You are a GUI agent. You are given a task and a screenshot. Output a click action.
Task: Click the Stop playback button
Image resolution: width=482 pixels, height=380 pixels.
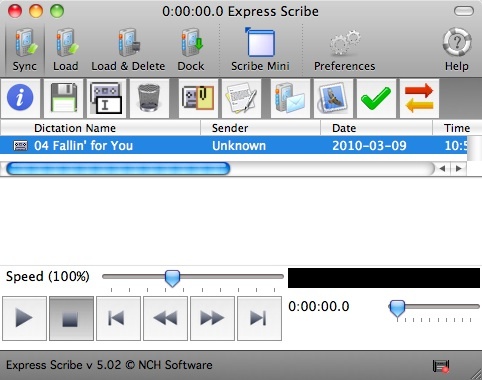71,318
